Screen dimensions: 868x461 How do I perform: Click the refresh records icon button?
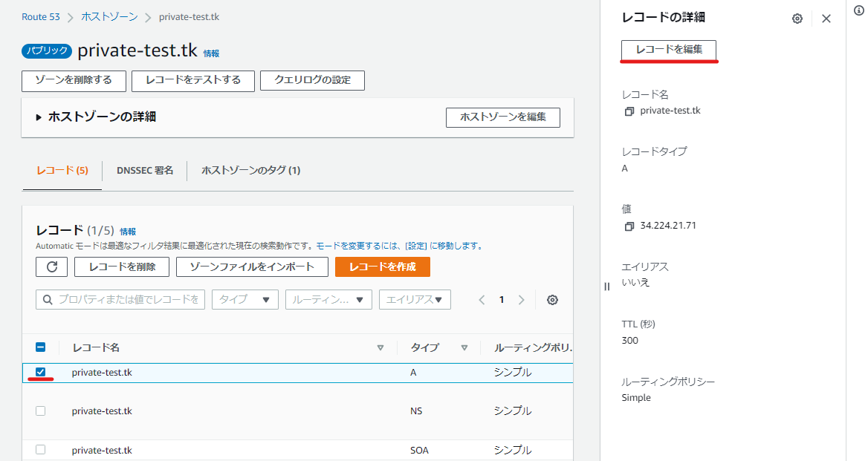(x=51, y=267)
